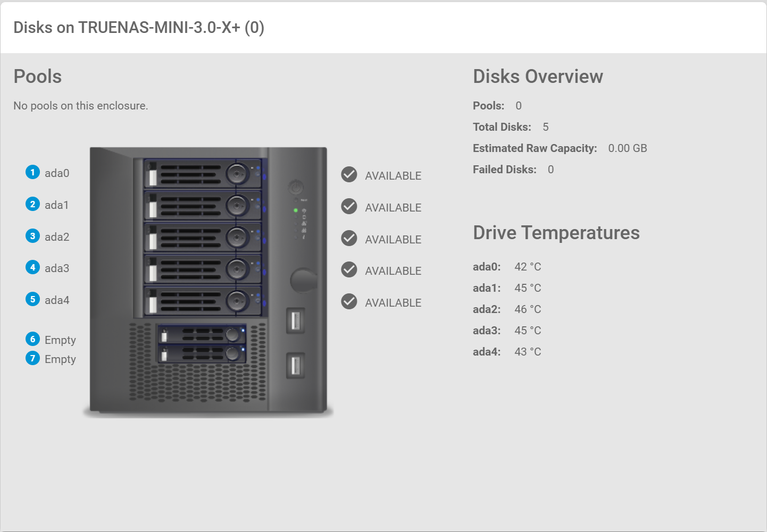Click the Pools heading
Image resolution: width=767 pixels, height=532 pixels.
(x=38, y=77)
